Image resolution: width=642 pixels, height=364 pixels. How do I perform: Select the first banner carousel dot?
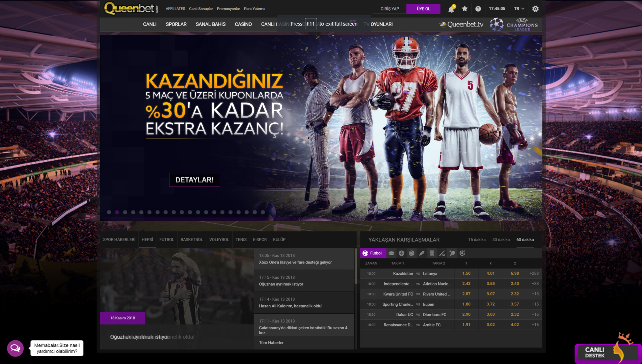[x=109, y=212]
